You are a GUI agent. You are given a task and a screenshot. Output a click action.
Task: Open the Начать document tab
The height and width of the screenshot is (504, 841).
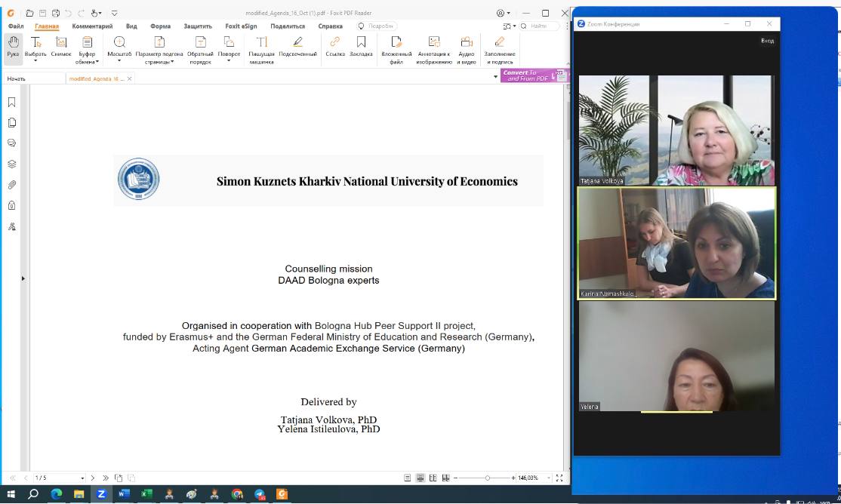[x=33, y=78]
